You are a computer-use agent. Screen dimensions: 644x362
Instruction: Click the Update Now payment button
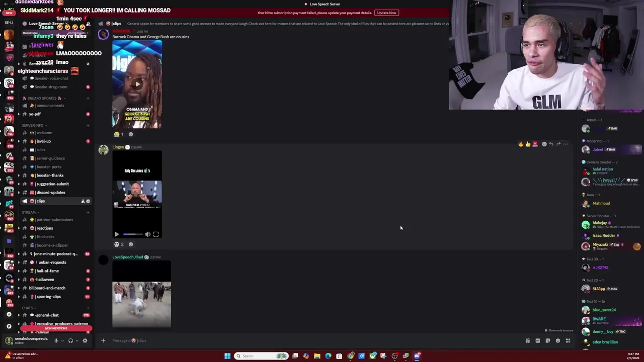point(386,13)
